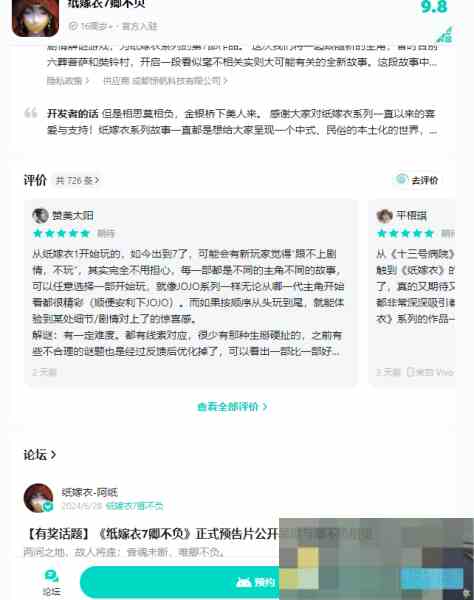Open the review card from 平根祺
Image resolution: width=474 pixels, height=600 pixels.
(x=412, y=293)
